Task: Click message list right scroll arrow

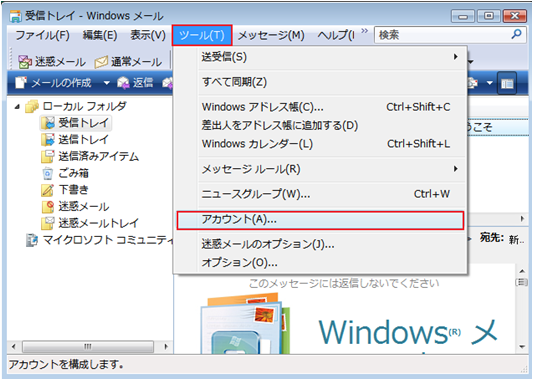Action: tap(522, 218)
